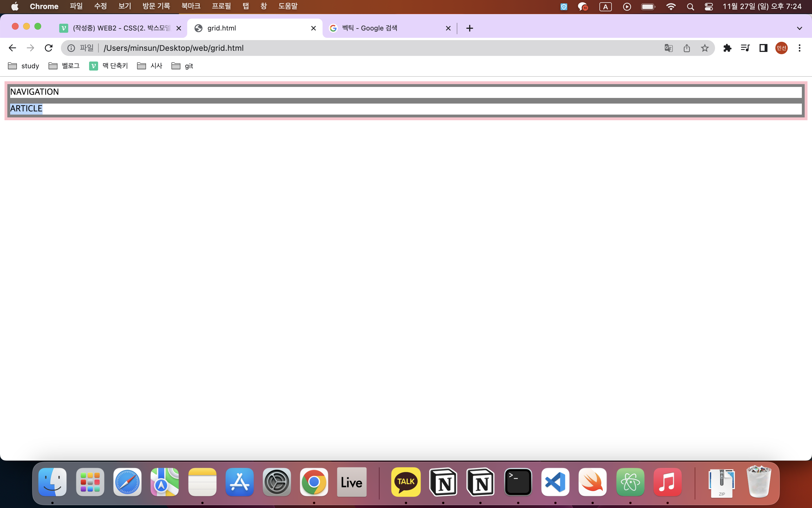Open the study bookmark folder

(23, 66)
